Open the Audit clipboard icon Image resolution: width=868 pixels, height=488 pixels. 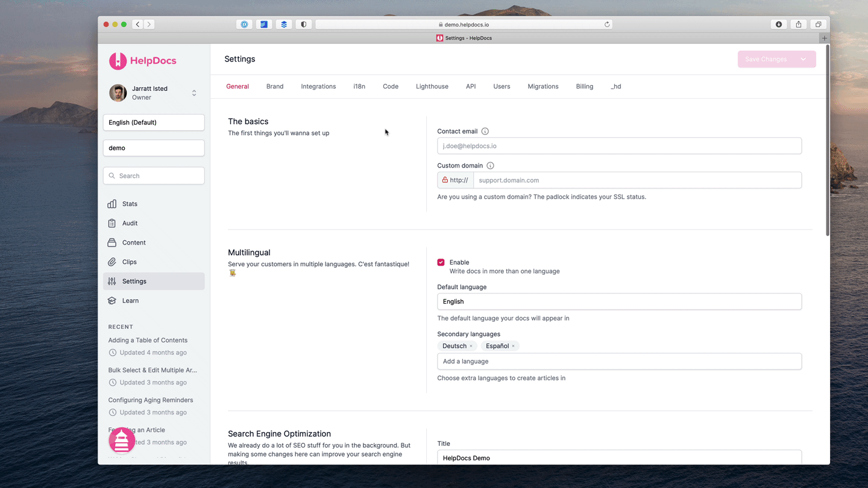[112, 223]
